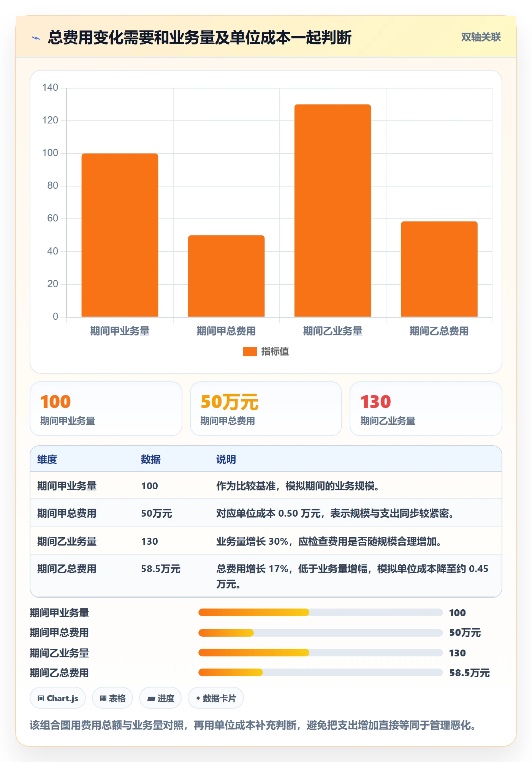Click the footer note starting '该组合图用费用总额'
This screenshot has height=762, width=532.
click(x=253, y=725)
